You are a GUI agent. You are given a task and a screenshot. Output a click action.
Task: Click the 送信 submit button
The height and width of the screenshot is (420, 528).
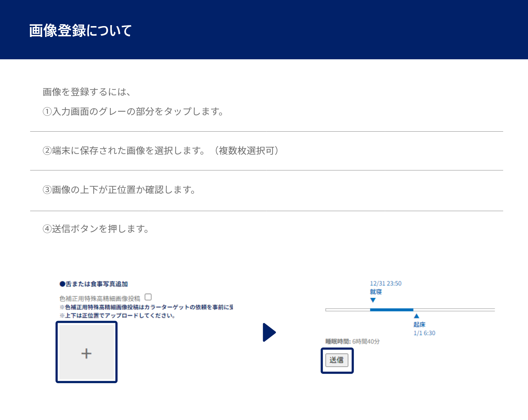point(337,360)
